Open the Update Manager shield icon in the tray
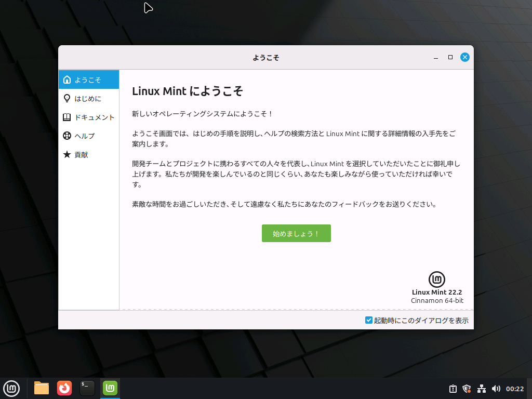Viewport: 532px width, 399px height. click(x=467, y=389)
